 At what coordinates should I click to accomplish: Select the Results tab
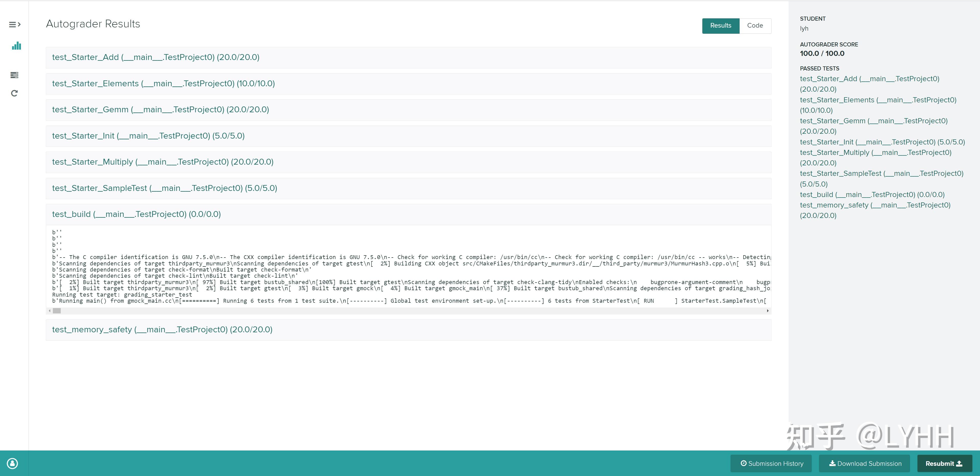720,26
